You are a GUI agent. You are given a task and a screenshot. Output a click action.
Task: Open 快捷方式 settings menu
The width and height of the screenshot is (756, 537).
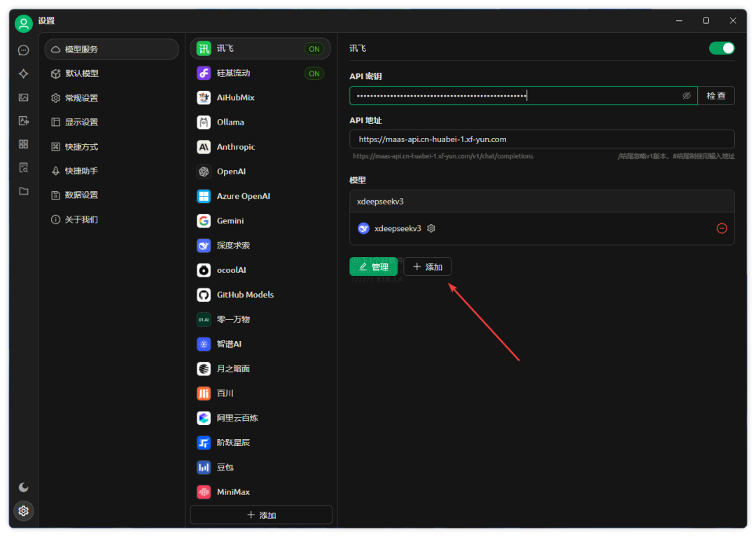coord(112,146)
